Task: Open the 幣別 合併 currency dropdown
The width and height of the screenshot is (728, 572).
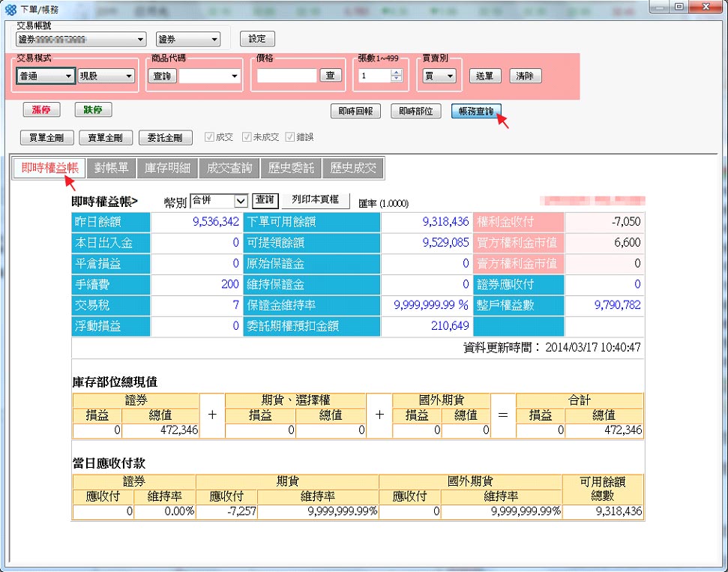Action: pos(219,201)
